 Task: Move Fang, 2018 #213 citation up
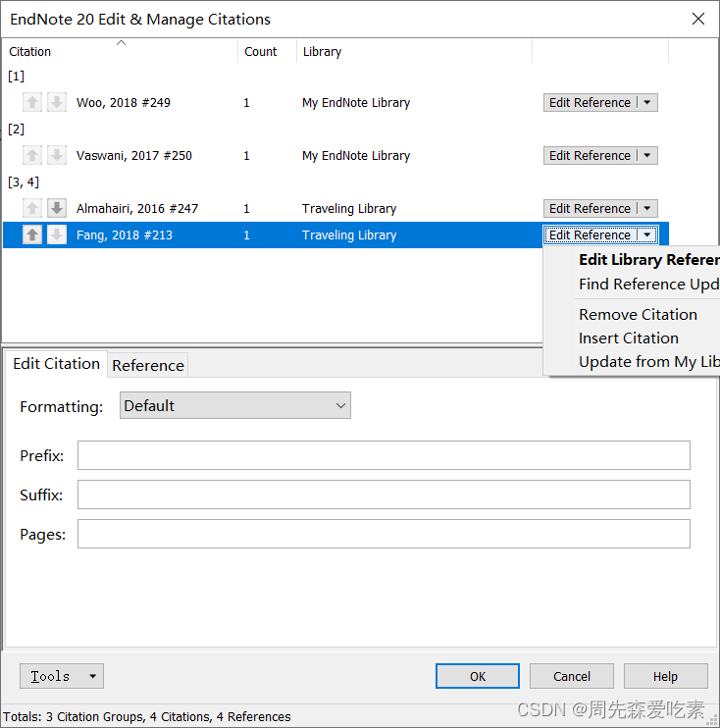pos(32,234)
